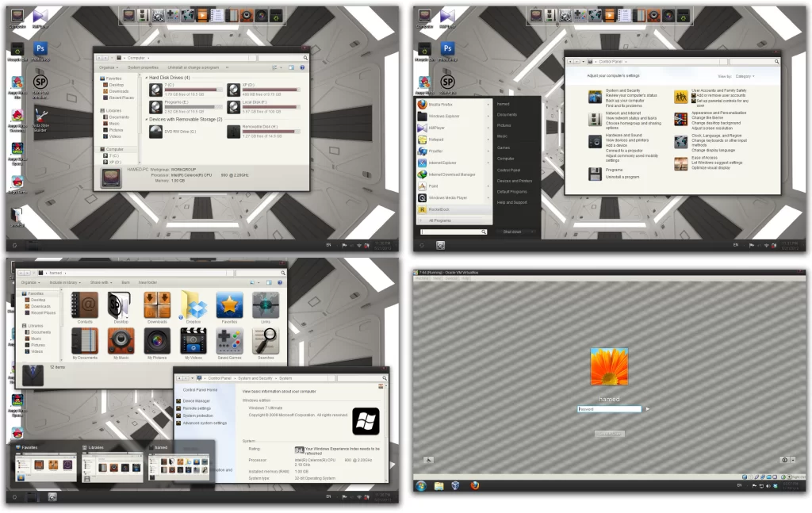Open the Device Manager link
This screenshot has width=812, height=513.
195,401
